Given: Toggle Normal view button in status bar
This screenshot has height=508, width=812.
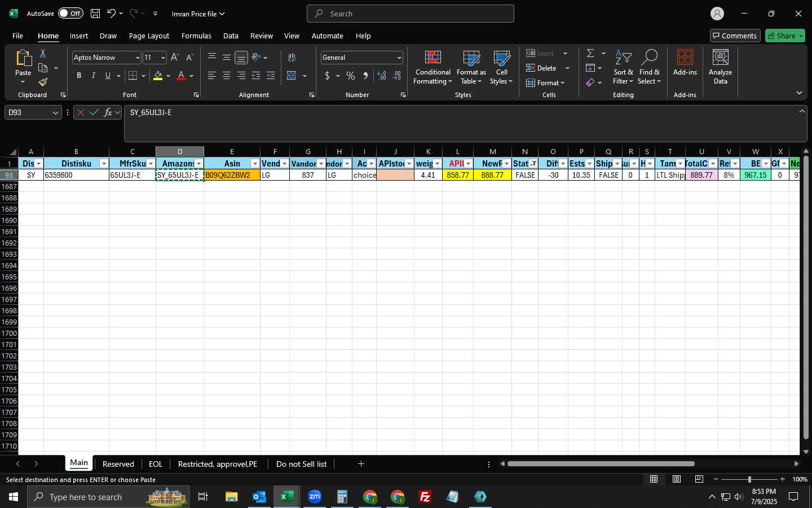Looking at the screenshot, I should point(654,479).
